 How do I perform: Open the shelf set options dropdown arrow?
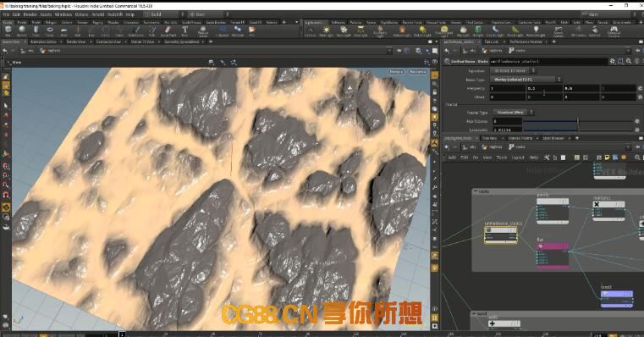click(296, 22)
